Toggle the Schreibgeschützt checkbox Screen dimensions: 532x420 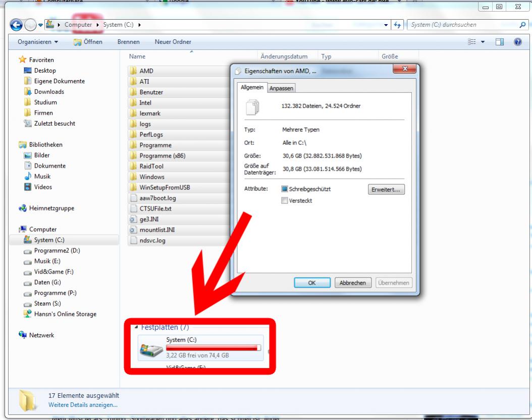[x=284, y=189]
